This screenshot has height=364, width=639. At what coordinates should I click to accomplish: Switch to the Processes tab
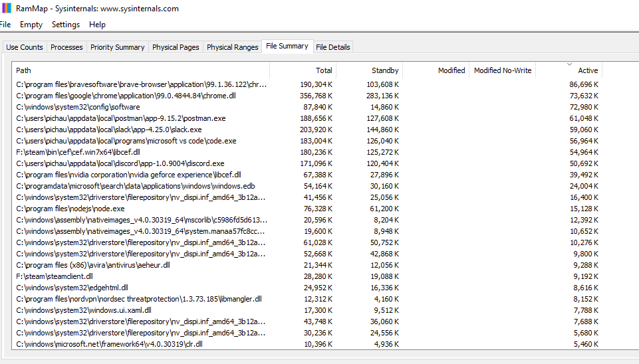click(66, 47)
